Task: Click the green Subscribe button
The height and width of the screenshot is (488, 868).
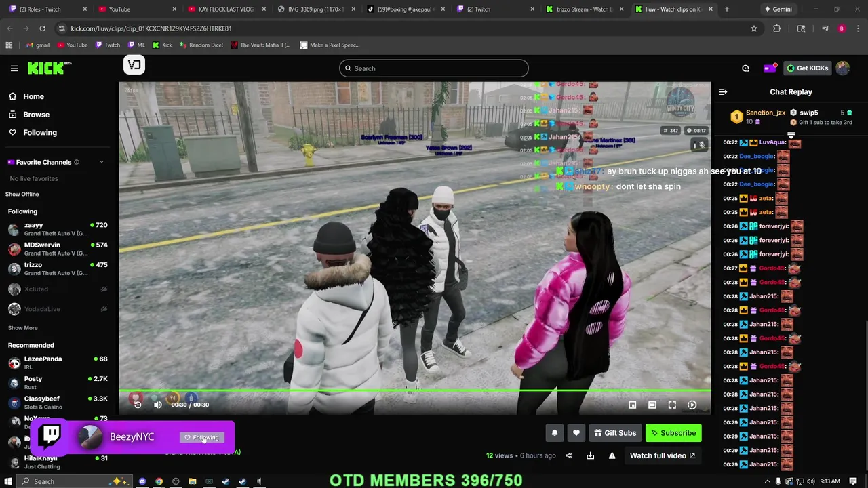Action: click(x=673, y=433)
